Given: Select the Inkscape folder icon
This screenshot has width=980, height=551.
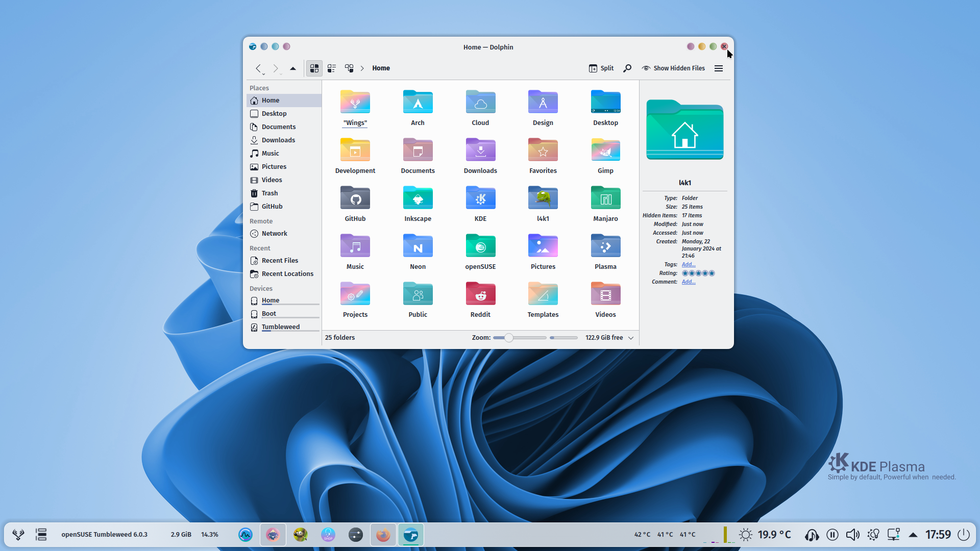Looking at the screenshot, I should click(x=418, y=198).
